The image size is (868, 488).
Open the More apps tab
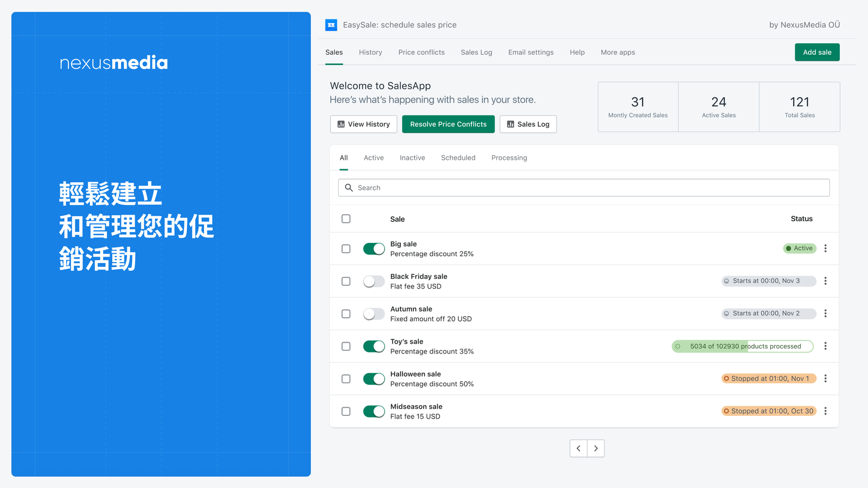point(618,53)
